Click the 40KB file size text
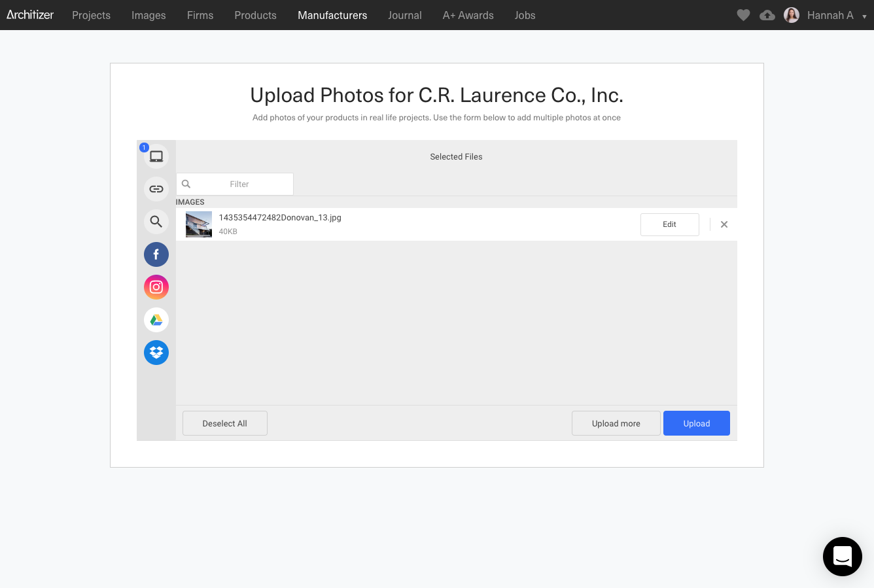The height and width of the screenshot is (588, 874). coord(228,232)
